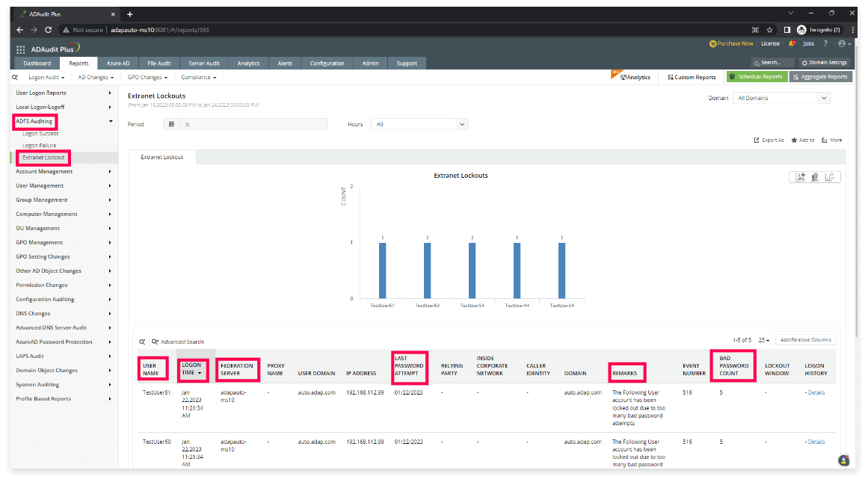Viewport: 868px width, 482px height.
Task: Click the TestUser61 chart bar
Action: 383,271
